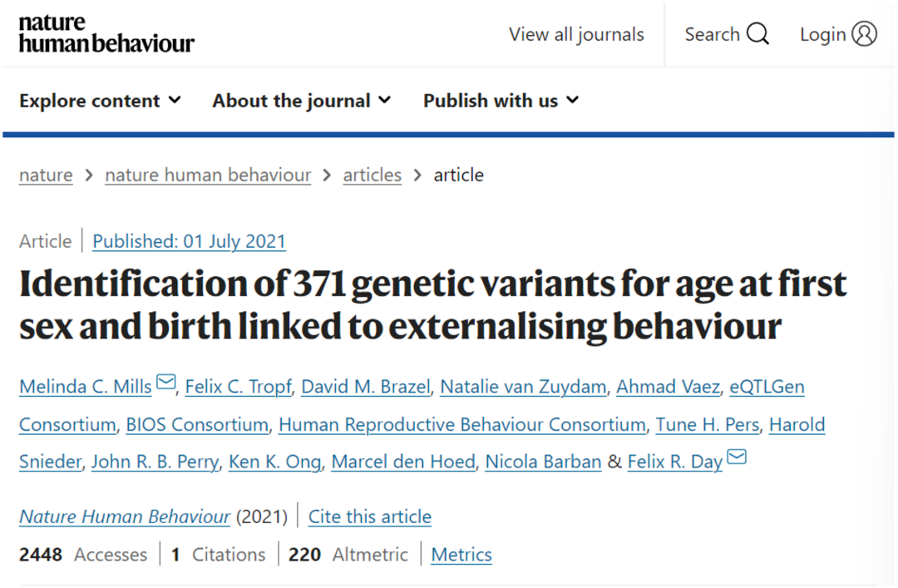The image size is (898, 588).
Task: Expand the Explore content dropdown
Action: pyautogui.click(x=100, y=101)
